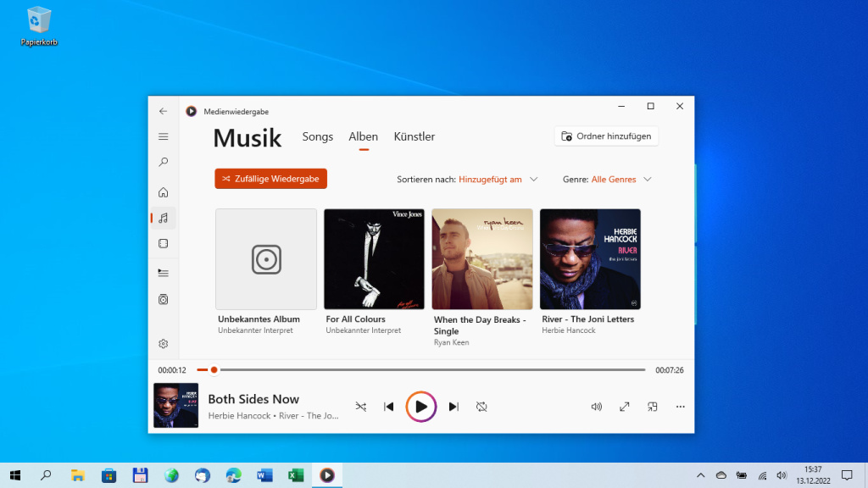Click the cast to device icon
The width and height of the screenshot is (868, 488).
(652, 407)
